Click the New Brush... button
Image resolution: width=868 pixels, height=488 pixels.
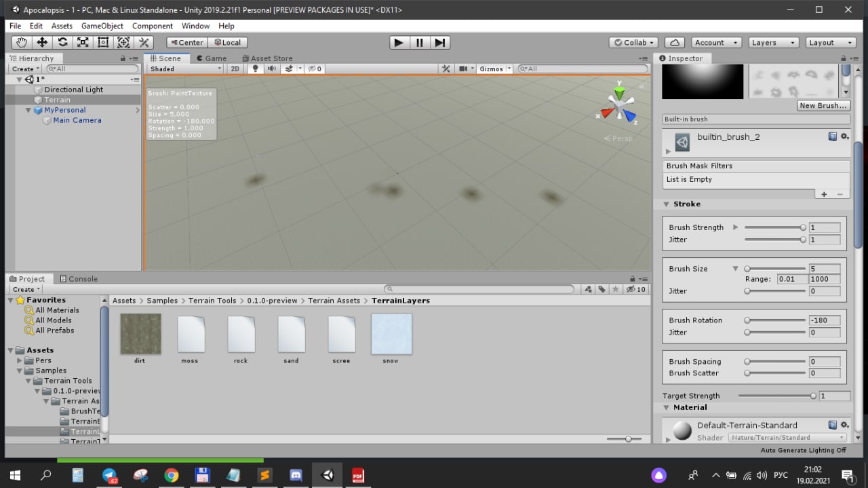tap(823, 105)
